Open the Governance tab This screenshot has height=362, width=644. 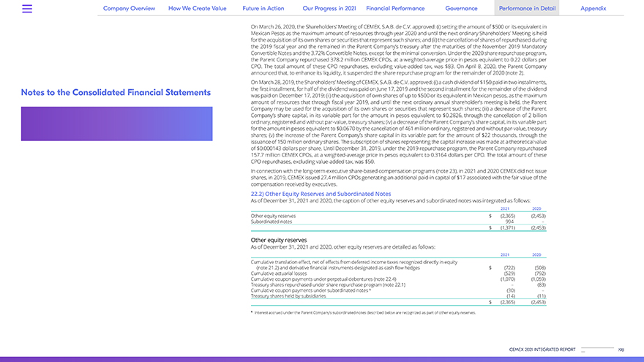pyautogui.click(x=461, y=9)
